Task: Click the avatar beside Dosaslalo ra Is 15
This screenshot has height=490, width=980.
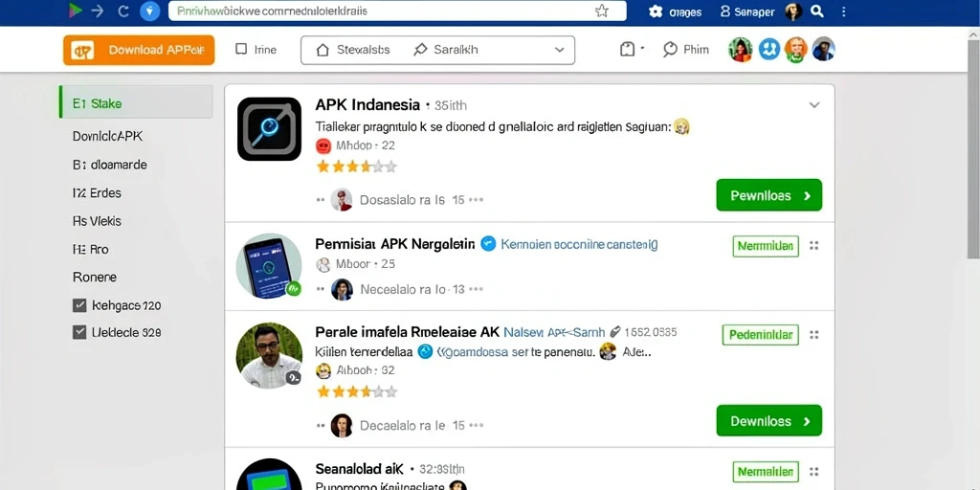Action: tap(342, 199)
